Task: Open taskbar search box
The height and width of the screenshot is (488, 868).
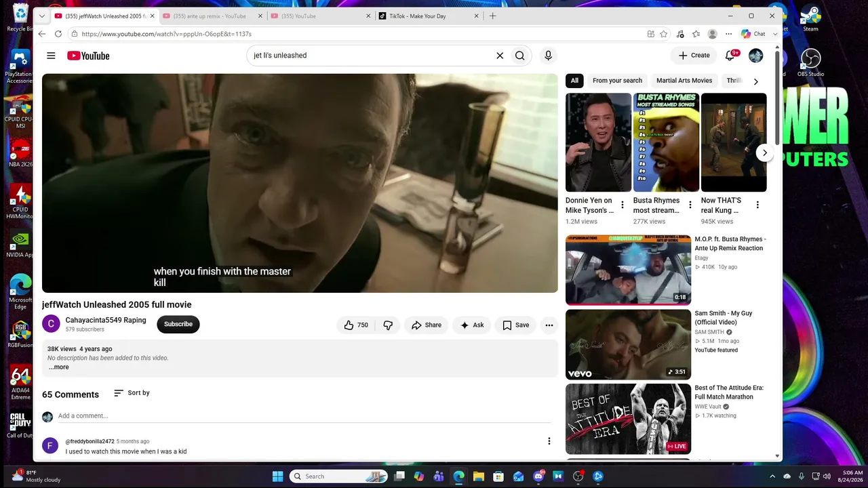Action: [339, 476]
